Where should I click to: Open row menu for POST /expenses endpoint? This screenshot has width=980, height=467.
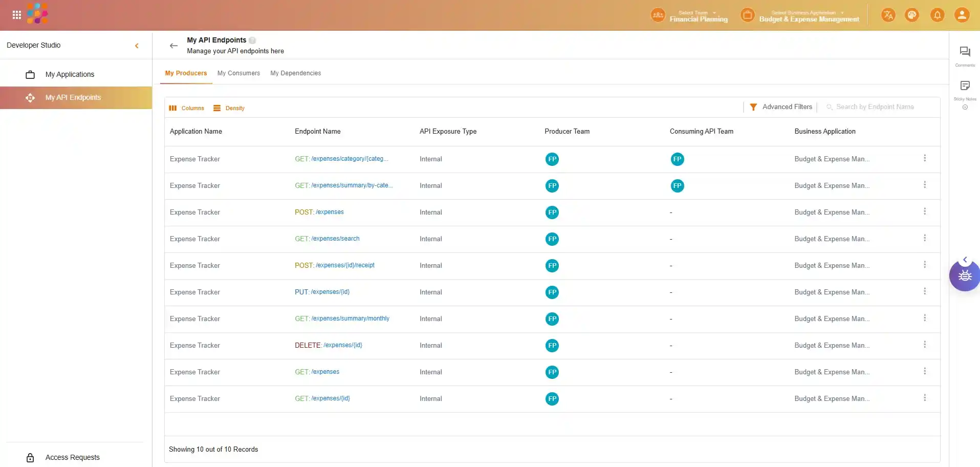[x=924, y=211]
